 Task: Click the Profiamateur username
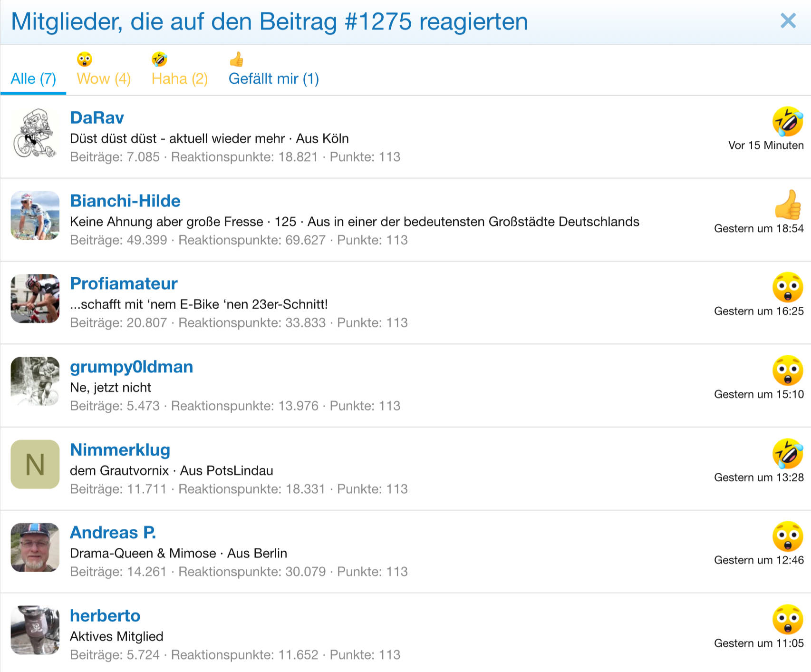coord(124,283)
